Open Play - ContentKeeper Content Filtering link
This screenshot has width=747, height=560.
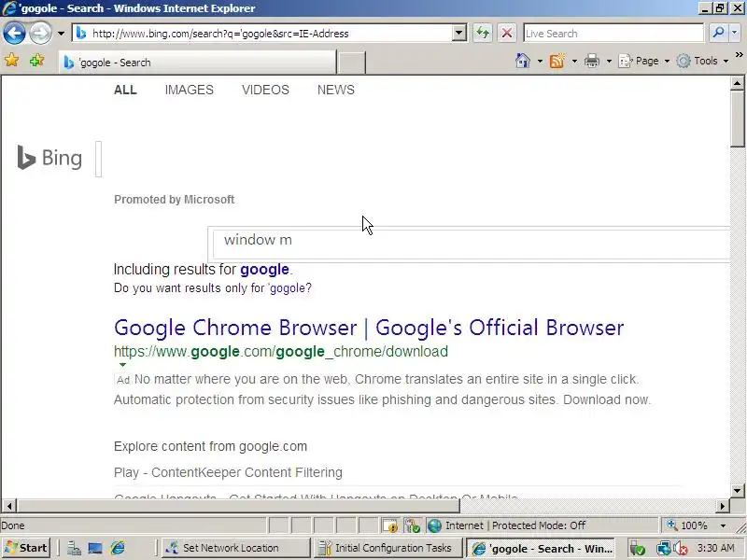pyautogui.click(x=228, y=472)
